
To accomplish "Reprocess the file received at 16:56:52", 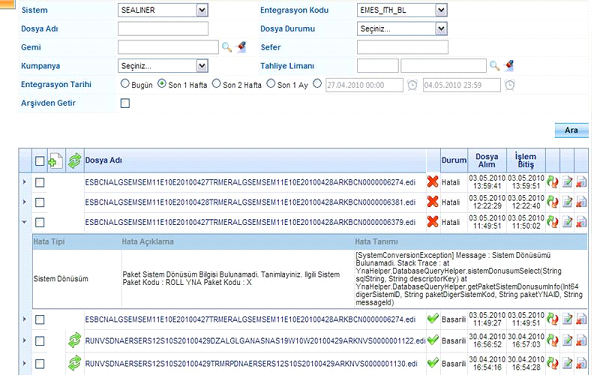I will pyautogui.click(x=552, y=340).
